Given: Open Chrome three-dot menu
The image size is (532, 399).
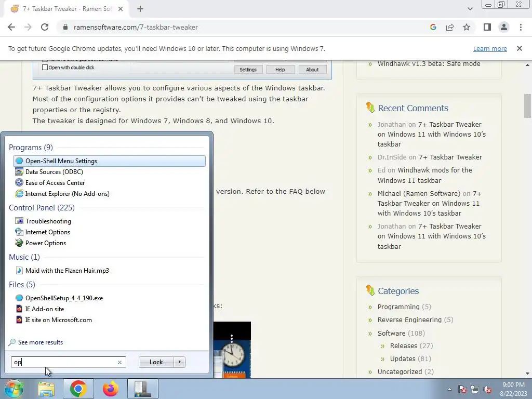Looking at the screenshot, I should tap(521, 27).
